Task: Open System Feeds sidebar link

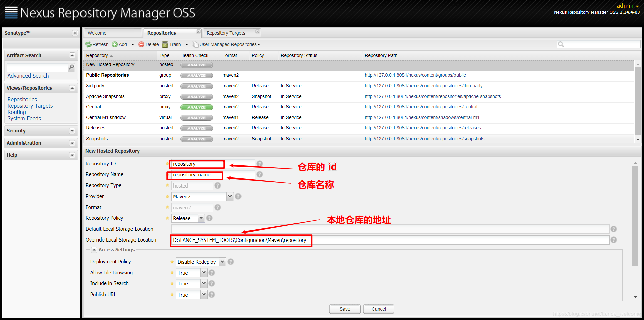Action: [x=24, y=118]
